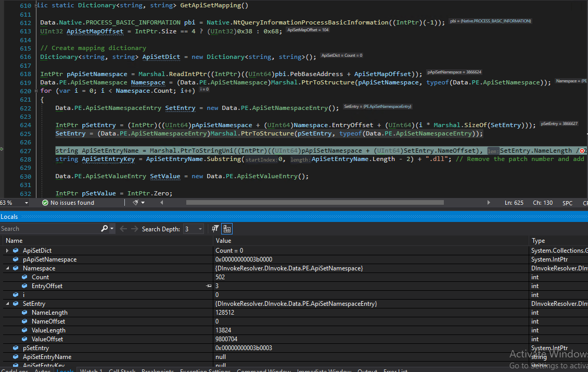Toggle the highlighted show-types icon in Locals toolbar
This screenshot has width=588, height=372.
[x=227, y=229]
